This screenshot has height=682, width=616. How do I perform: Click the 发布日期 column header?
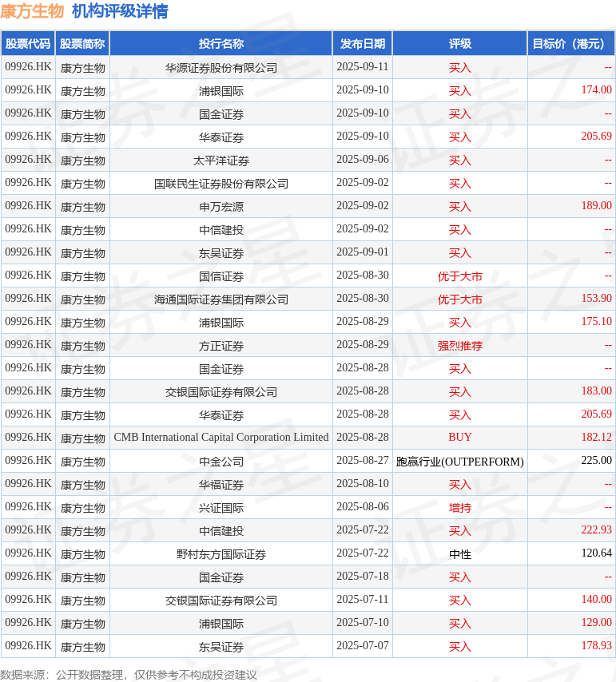pyautogui.click(x=363, y=43)
